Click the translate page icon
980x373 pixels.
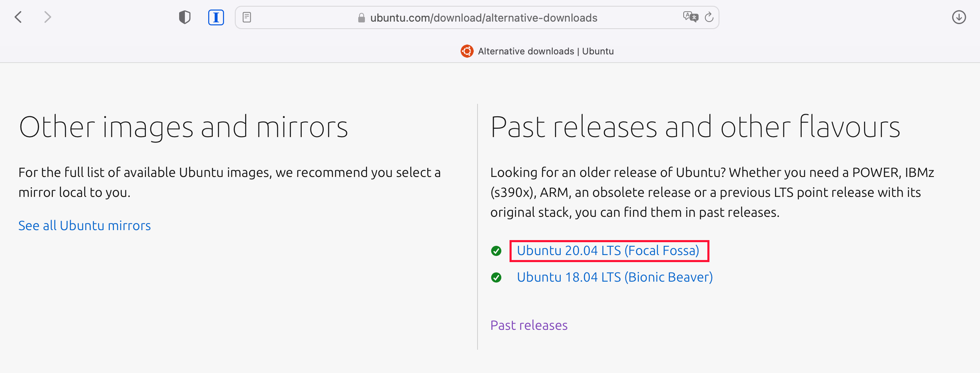690,17
